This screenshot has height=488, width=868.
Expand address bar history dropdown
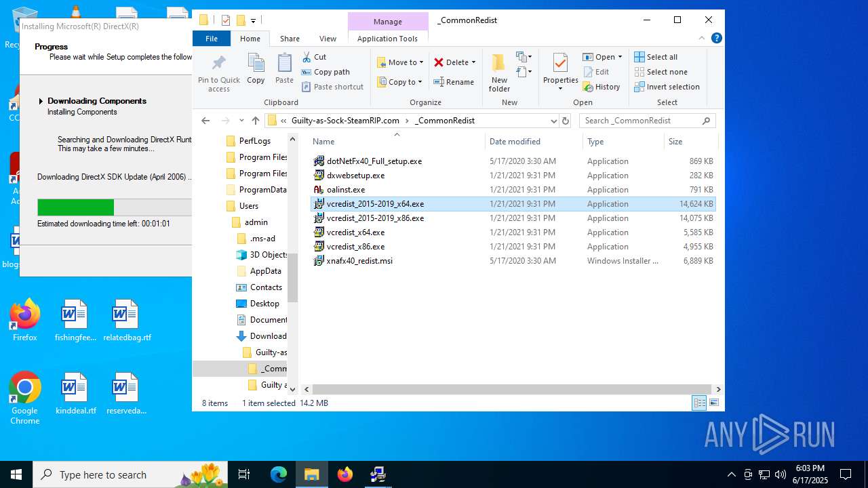[x=554, y=121]
